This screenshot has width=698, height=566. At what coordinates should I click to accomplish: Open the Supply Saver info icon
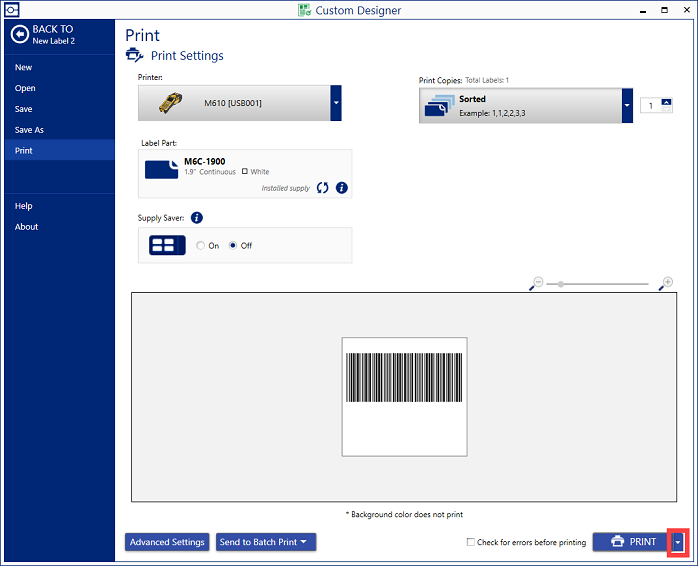(197, 218)
